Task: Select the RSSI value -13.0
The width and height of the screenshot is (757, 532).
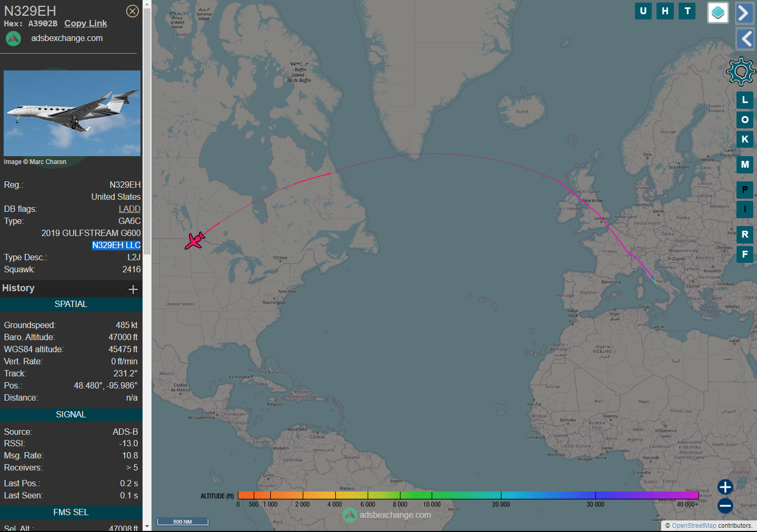Action: click(x=128, y=443)
